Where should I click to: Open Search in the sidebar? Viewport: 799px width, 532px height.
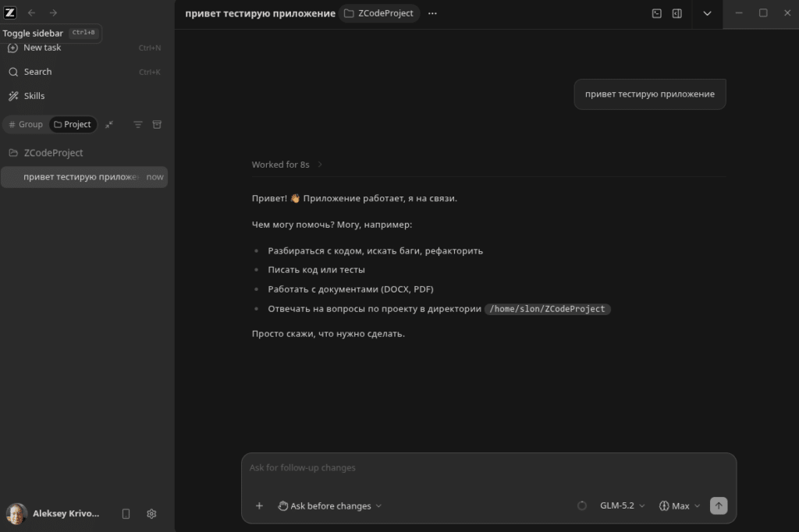coord(84,72)
